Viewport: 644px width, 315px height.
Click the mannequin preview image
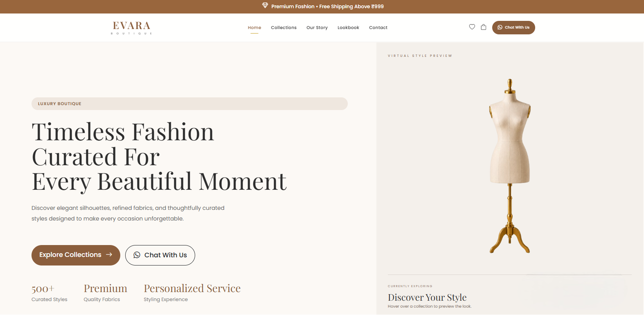click(510, 166)
